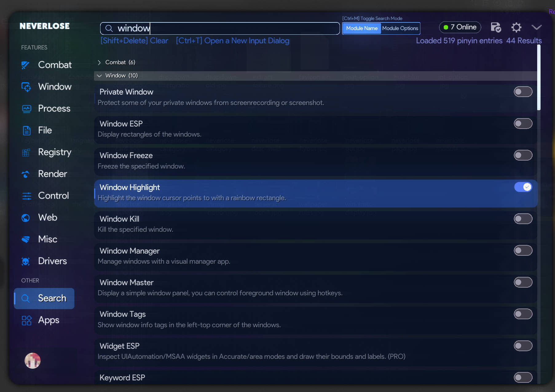Image resolution: width=555 pixels, height=392 pixels.
Task: Open the Registry category
Action: (44, 152)
